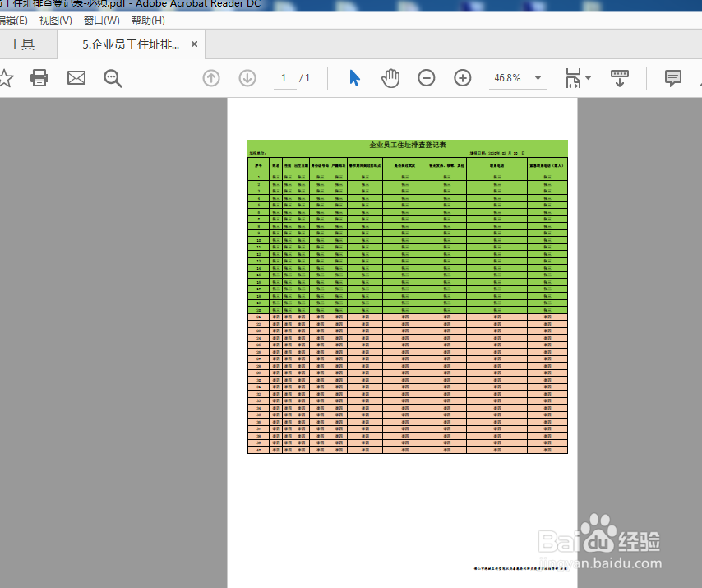Image resolution: width=702 pixels, height=588 pixels.
Task: Open the 帮助(H) menu
Action: tap(148, 21)
